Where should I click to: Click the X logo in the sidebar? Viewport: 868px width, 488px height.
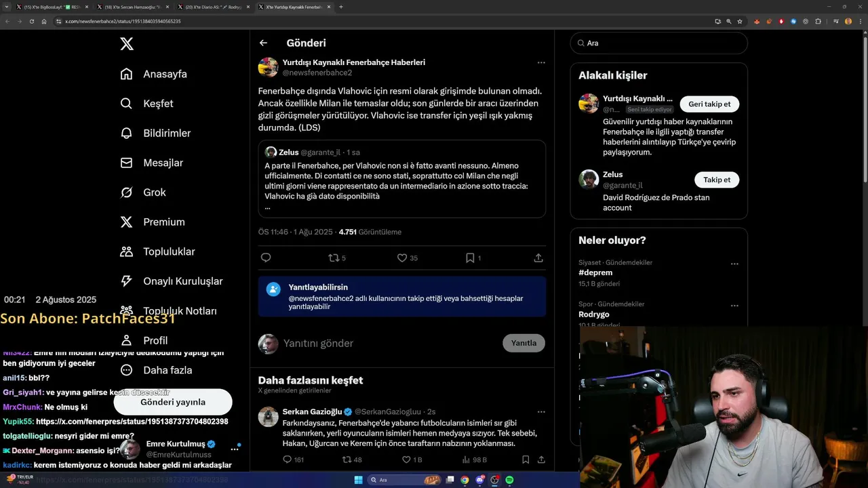coord(127,44)
